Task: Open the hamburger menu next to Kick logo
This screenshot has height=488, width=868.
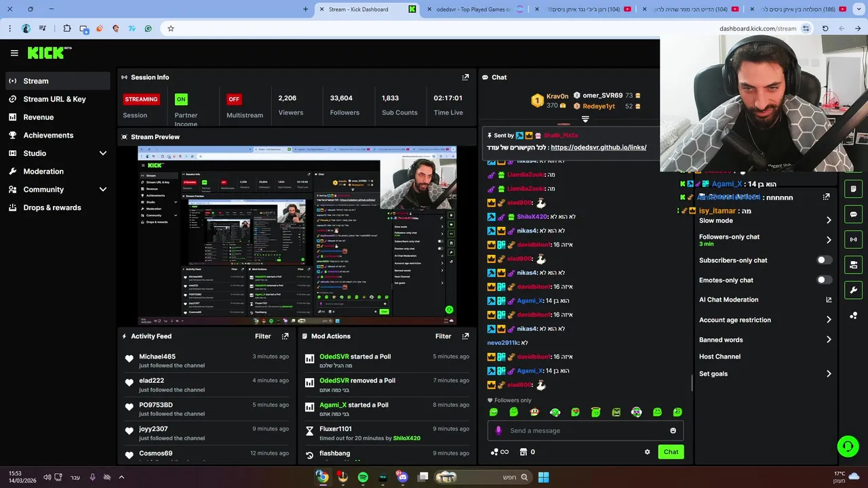Action: [x=14, y=53]
